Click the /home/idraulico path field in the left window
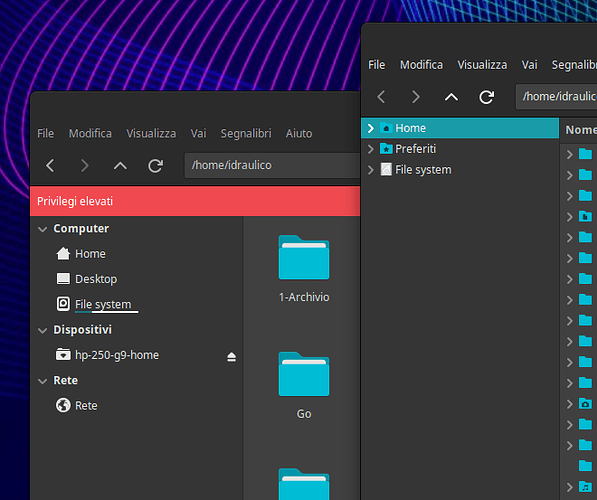597x500 pixels. point(272,165)
